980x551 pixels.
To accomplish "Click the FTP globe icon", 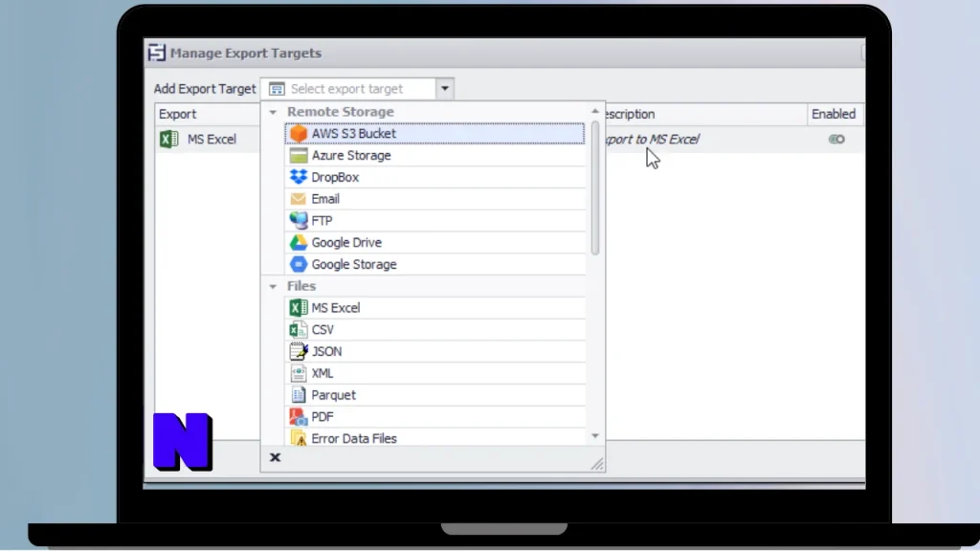I will pyautogui.click(x=299, y=220).
